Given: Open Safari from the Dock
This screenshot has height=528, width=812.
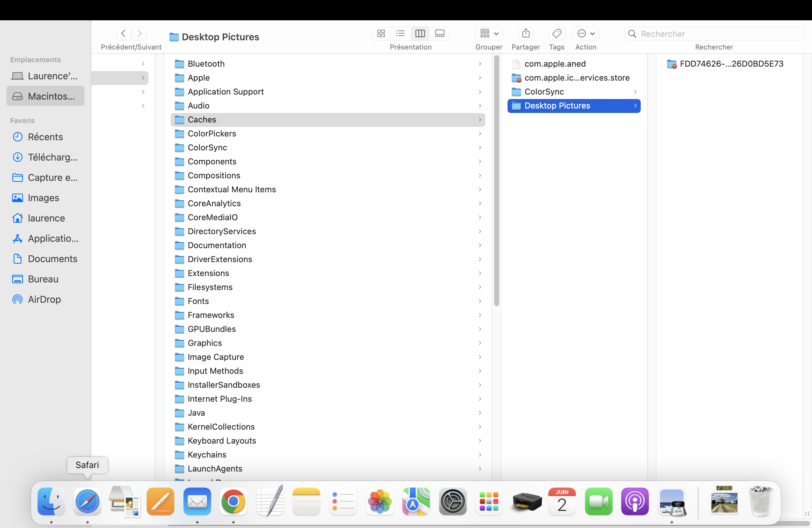Looking at the screenshot, I should tap(87, 501).
